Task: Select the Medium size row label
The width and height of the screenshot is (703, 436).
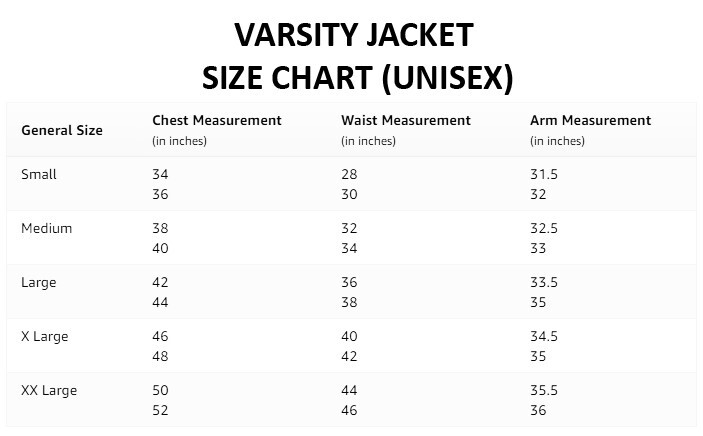Action: tap(47, 228)
